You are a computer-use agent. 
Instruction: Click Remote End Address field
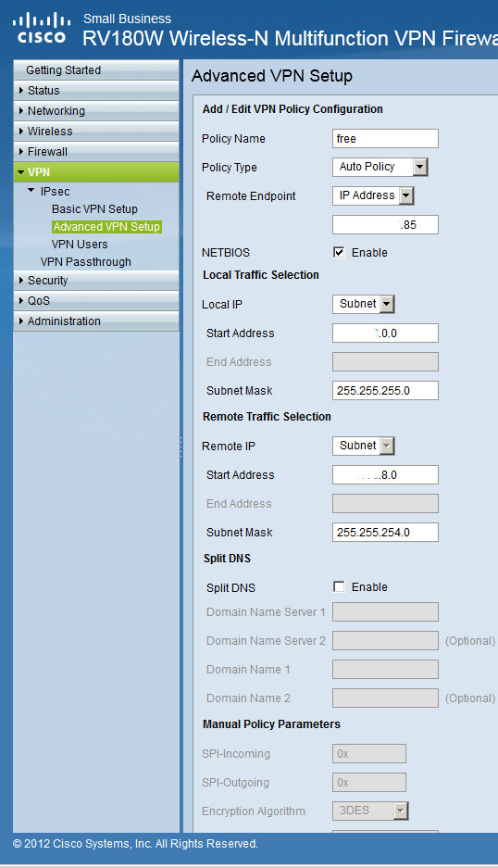click(385, 504)
